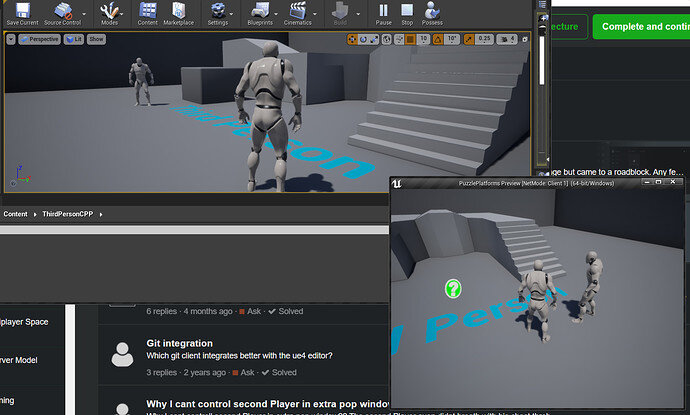This screenshot has height=415, width=690.
Task: Pause the running simulation
Action: (383, 14)
